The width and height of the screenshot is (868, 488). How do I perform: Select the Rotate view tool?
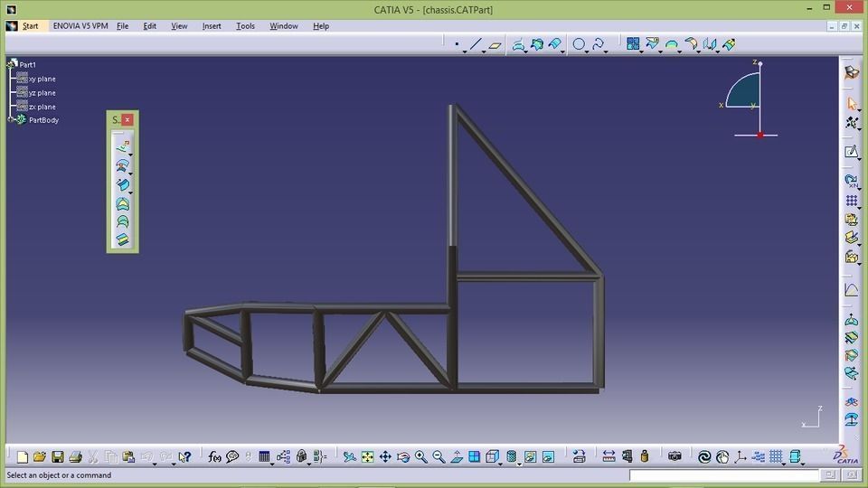[x=403, y=456]
